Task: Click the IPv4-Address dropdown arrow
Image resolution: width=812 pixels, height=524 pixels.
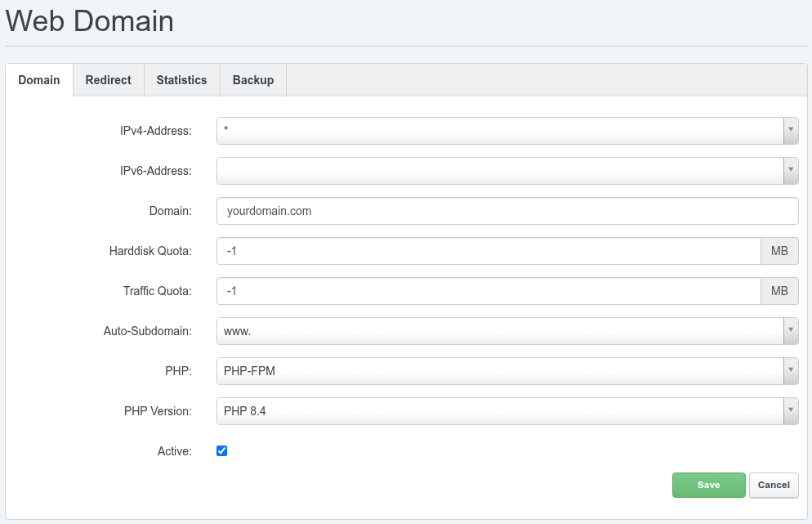Action: (x=791, y=131)
